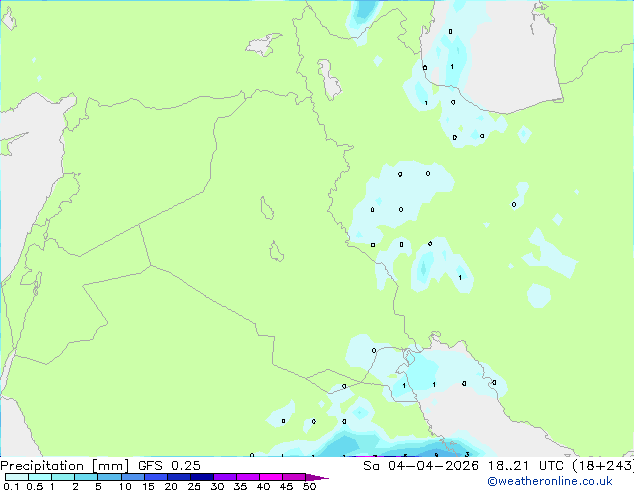Click the legend value label '25'

[x=194, y=486]
